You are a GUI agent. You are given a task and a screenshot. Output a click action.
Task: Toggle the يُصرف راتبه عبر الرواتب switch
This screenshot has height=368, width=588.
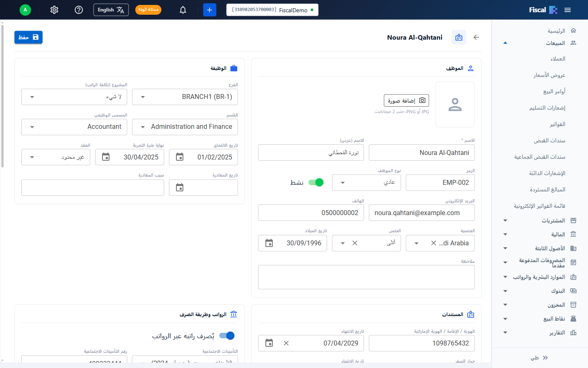pyautogui.click(x=227, y=336)
